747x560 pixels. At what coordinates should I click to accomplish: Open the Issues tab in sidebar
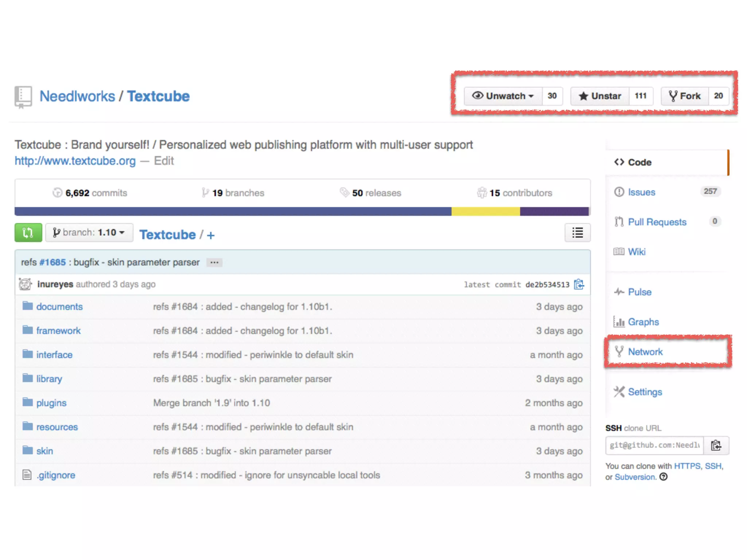click(x=641, y=192)
